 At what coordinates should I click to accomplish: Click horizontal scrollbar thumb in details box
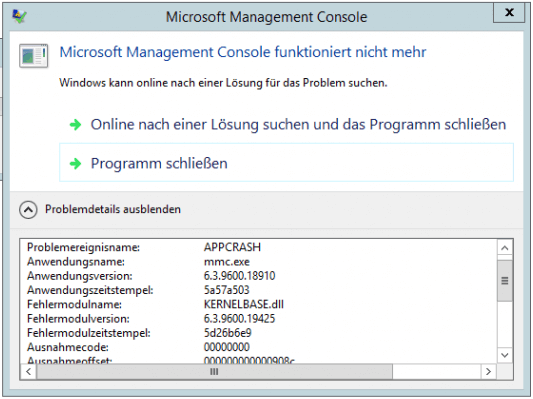point(214,371)
